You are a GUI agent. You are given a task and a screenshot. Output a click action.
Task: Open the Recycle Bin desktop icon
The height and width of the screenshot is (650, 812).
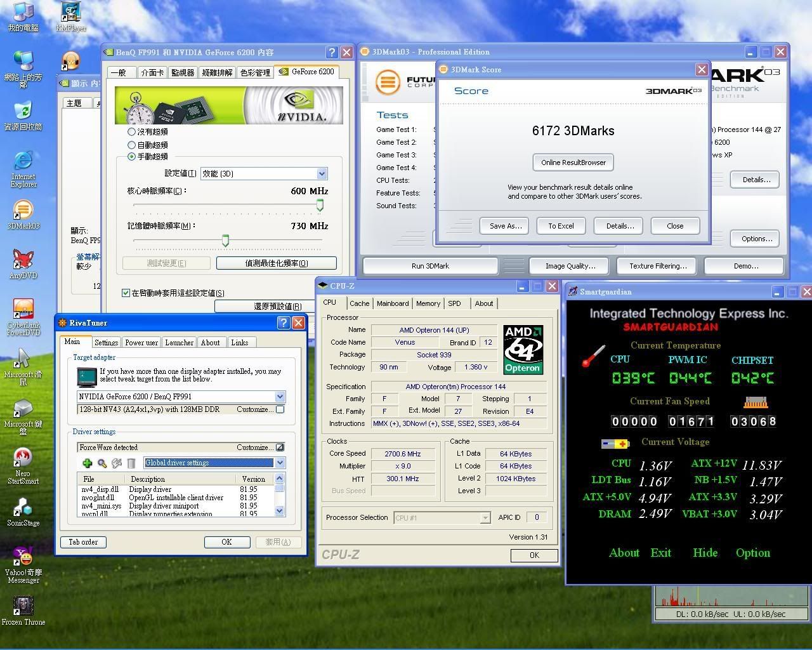[23, 114]
